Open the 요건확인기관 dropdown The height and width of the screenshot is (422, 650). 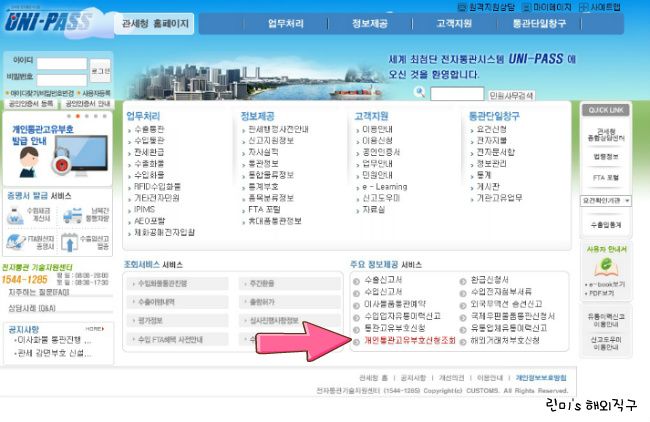(x=606, y=201)
